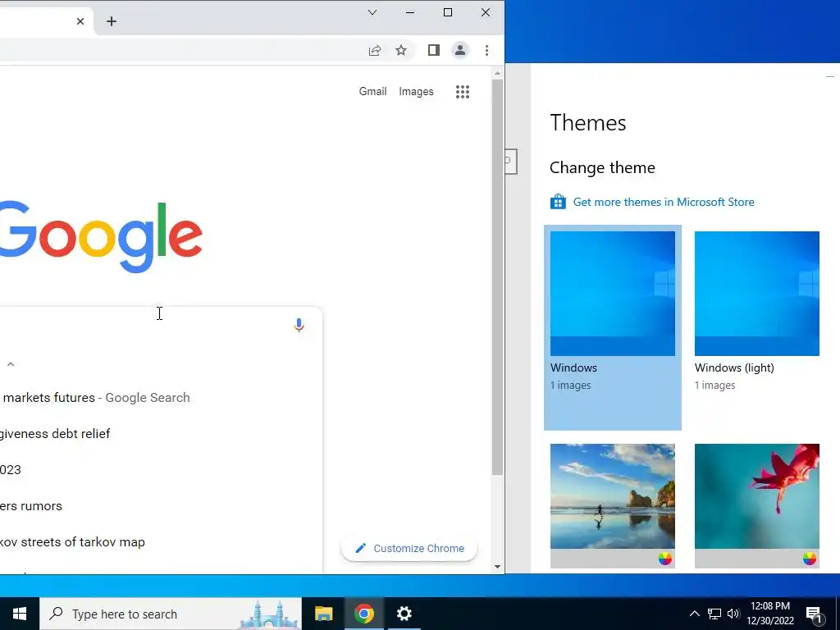Click Chrome scrollbar down arrow
The height and width of the screenshot is (630, 840).
coord(497,566)
